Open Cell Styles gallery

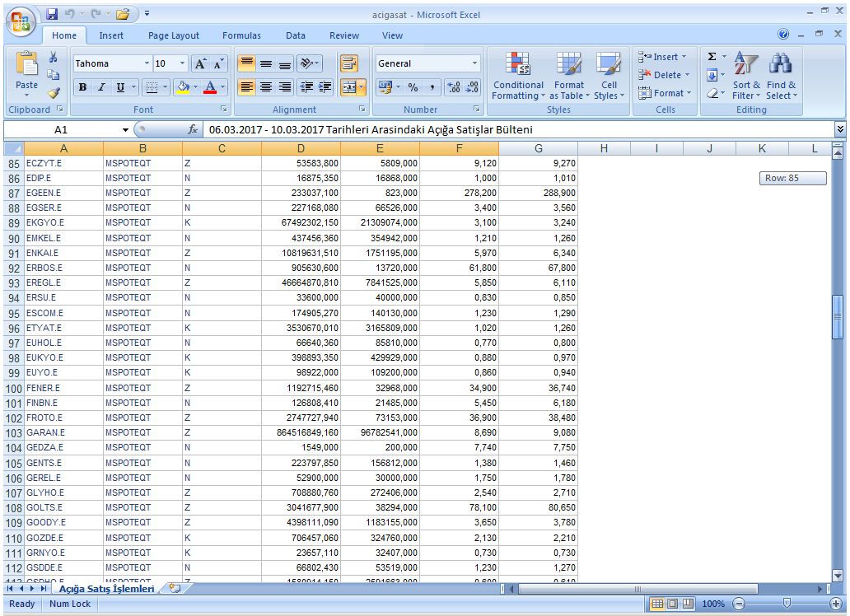click(x=609, y=76)
